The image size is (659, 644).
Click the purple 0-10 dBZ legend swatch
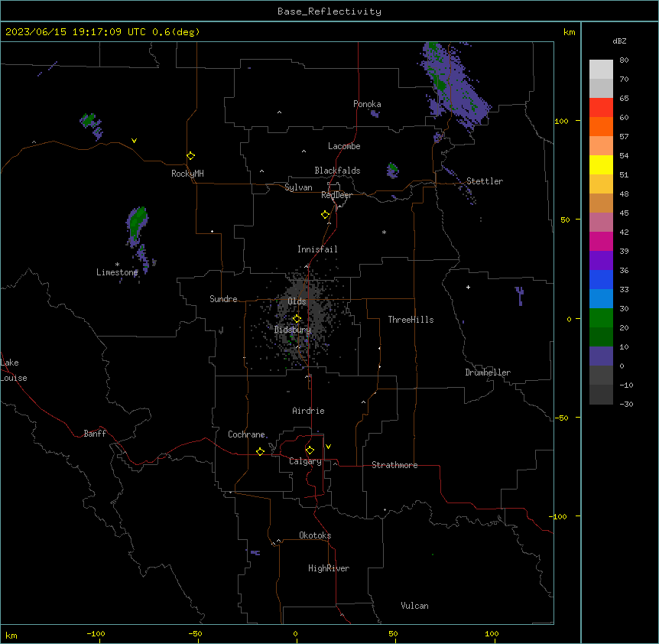click(601, 356)
